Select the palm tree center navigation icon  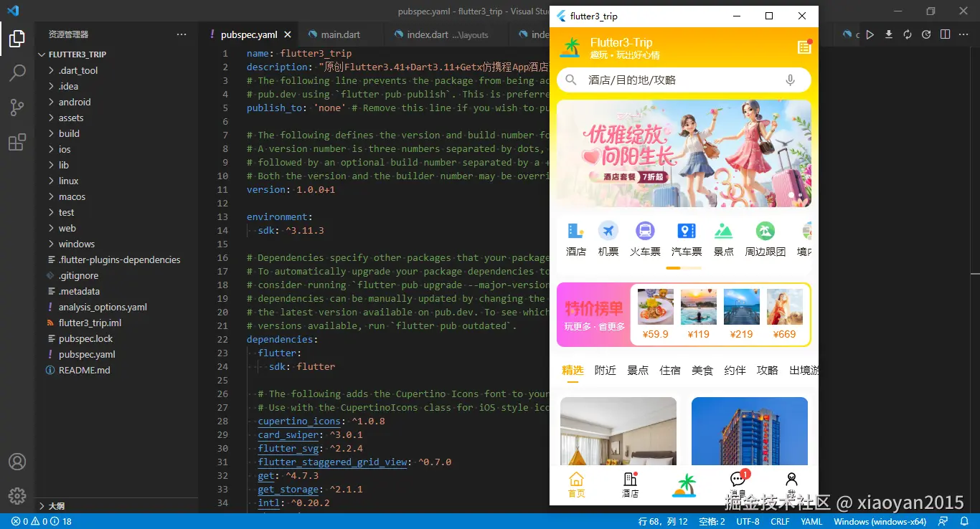coord(684,484)
